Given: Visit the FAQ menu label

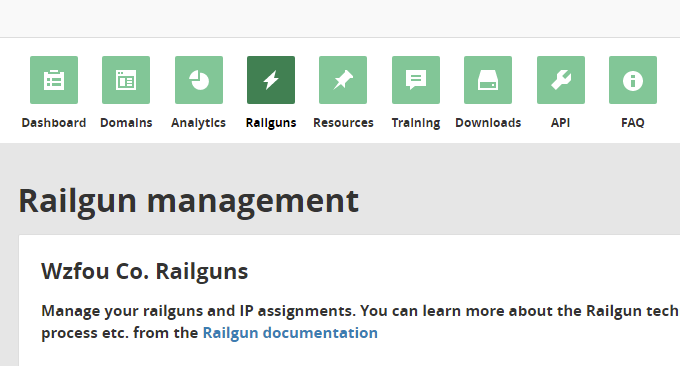Looking at the screenshot, I should point(633,123).
